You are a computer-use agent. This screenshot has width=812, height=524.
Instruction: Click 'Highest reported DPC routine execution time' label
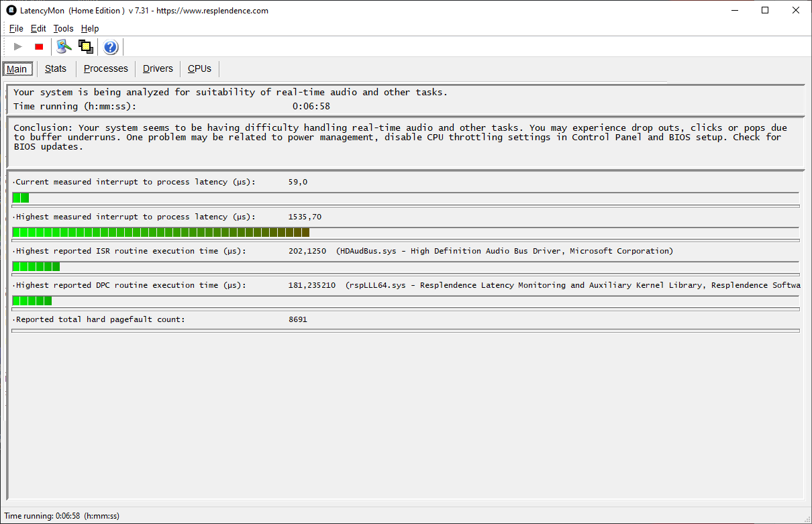130,285
